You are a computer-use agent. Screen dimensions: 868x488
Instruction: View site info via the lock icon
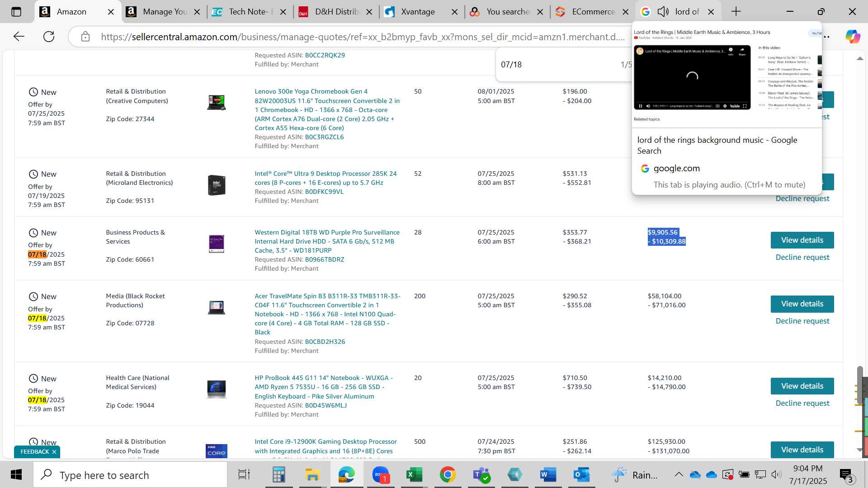85,37
